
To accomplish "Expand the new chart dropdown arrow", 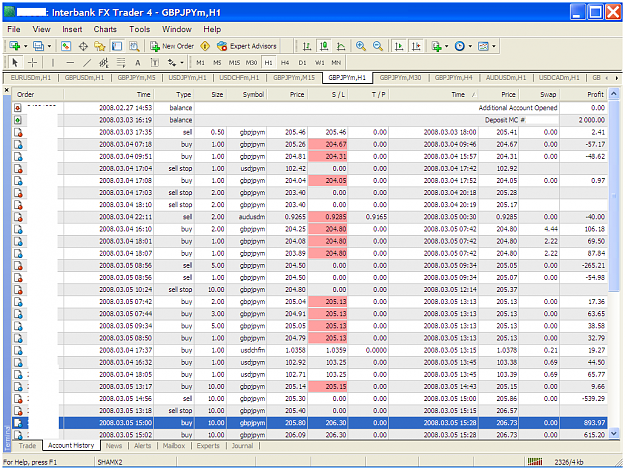I will [26, 46].
